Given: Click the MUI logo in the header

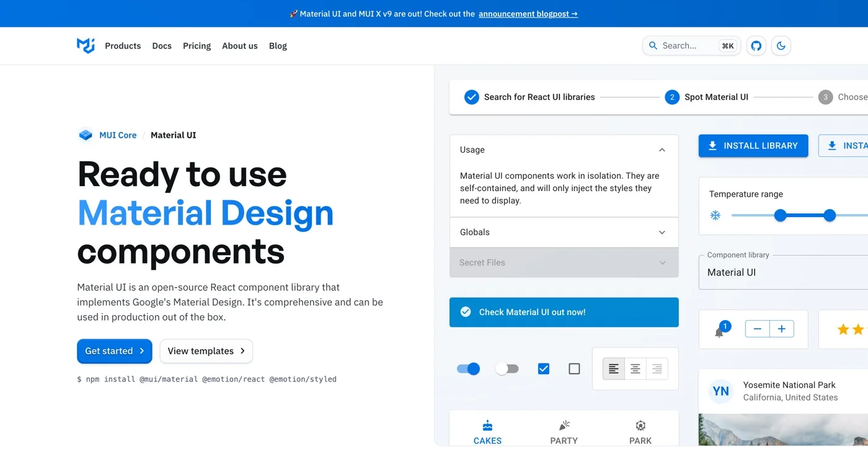Looking at the screenshot, I should pos(86,45).
